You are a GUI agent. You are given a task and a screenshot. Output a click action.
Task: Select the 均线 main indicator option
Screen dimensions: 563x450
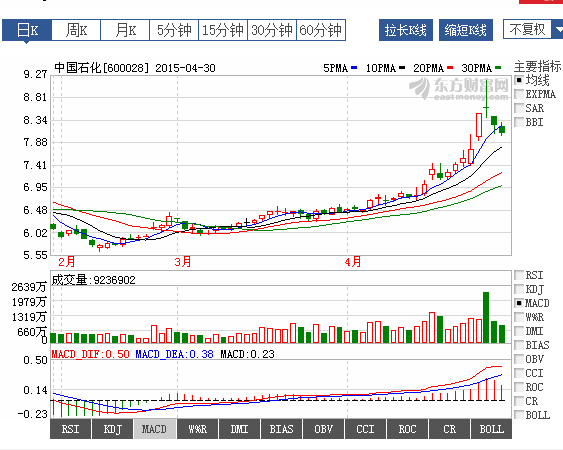point(531,80)
